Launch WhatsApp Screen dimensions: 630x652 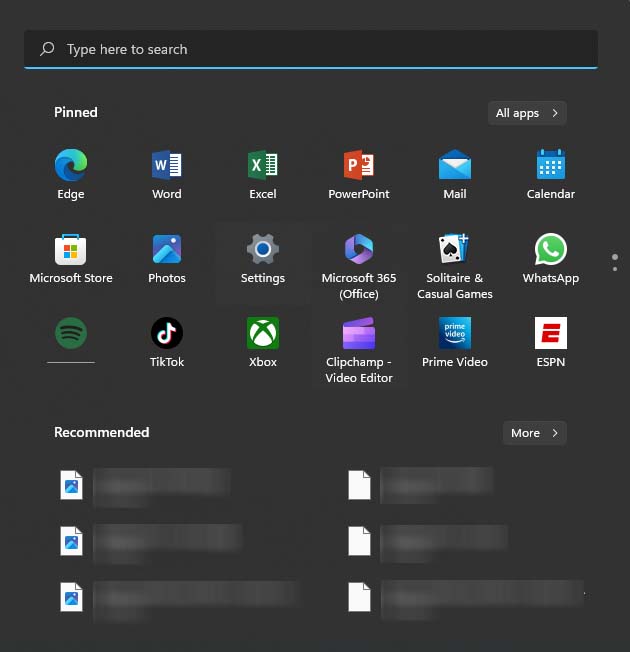tap(551, 250)
